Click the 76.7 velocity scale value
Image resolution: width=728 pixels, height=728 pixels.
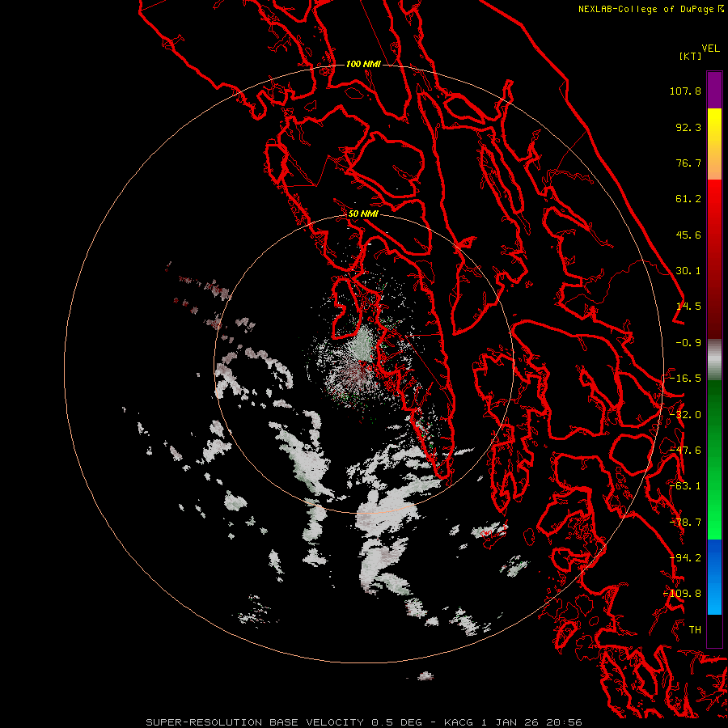(x=688, y=163)
